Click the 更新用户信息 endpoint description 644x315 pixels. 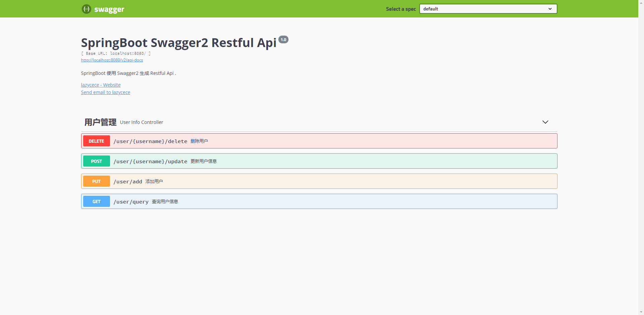204,161
